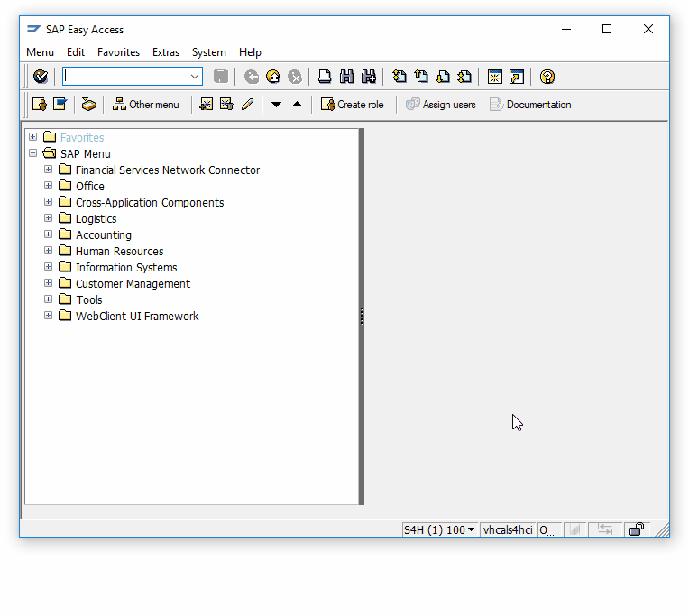Select the Customer Management tree label
The image size is (689, 616).
pos(133,284)
